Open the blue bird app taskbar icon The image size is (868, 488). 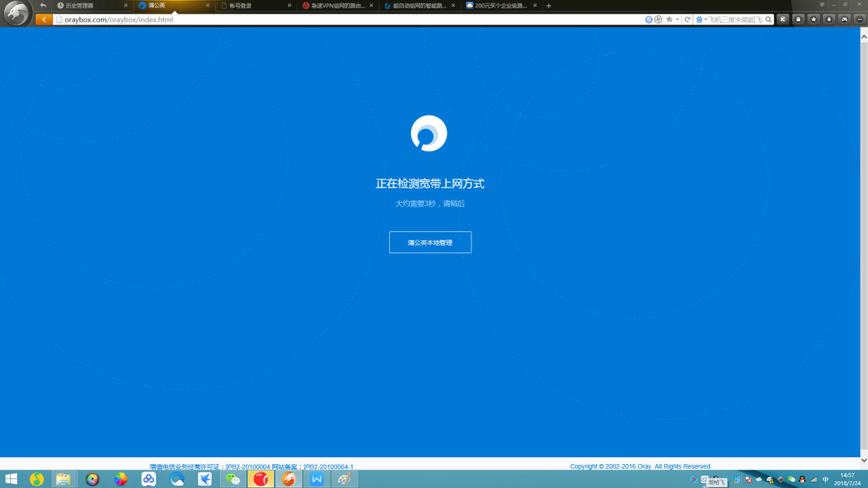pyautogui.click(x=205, y=479)
